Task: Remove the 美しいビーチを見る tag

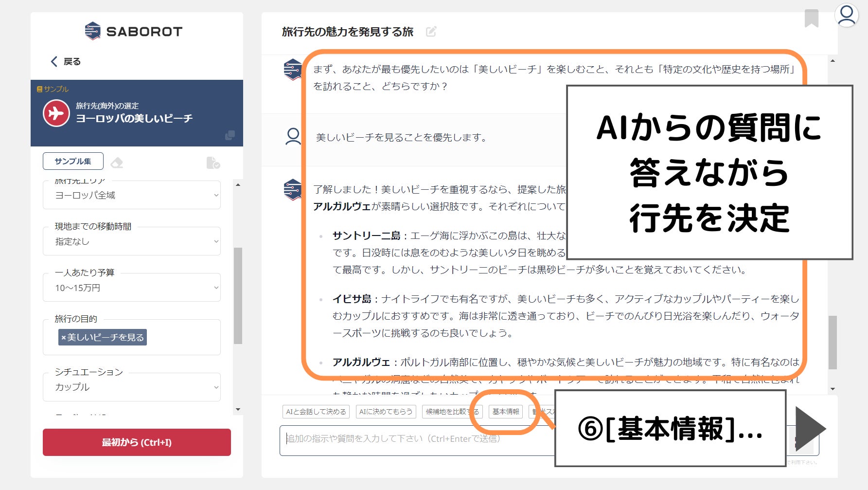Action: tap(63, 337)
